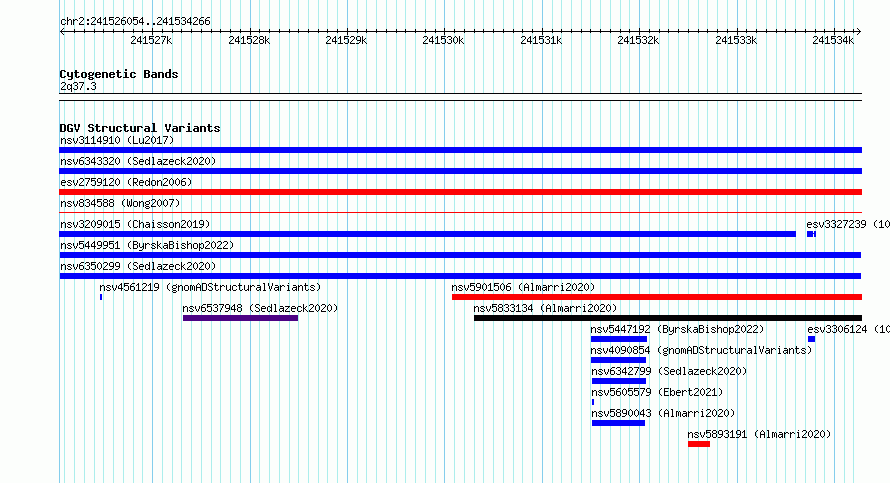Select the purple bar for nsv6537948
The height and width of the screenshot is (483, 890).
241,318
